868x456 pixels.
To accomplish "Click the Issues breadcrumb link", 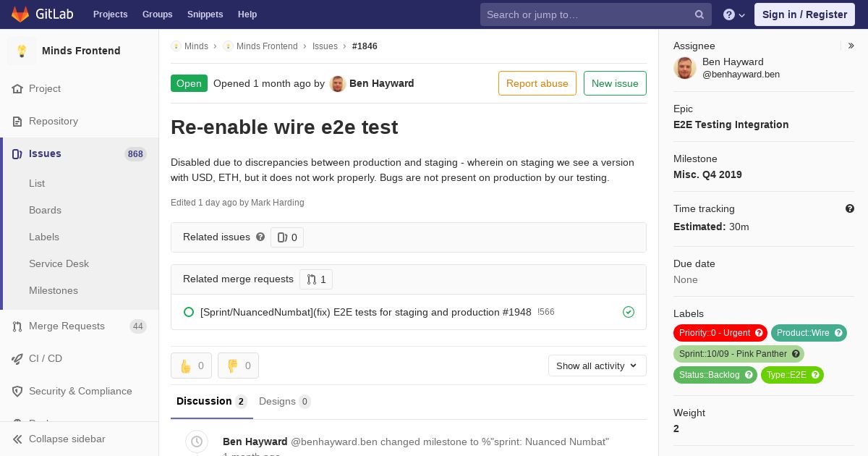I will pos(325,46).
